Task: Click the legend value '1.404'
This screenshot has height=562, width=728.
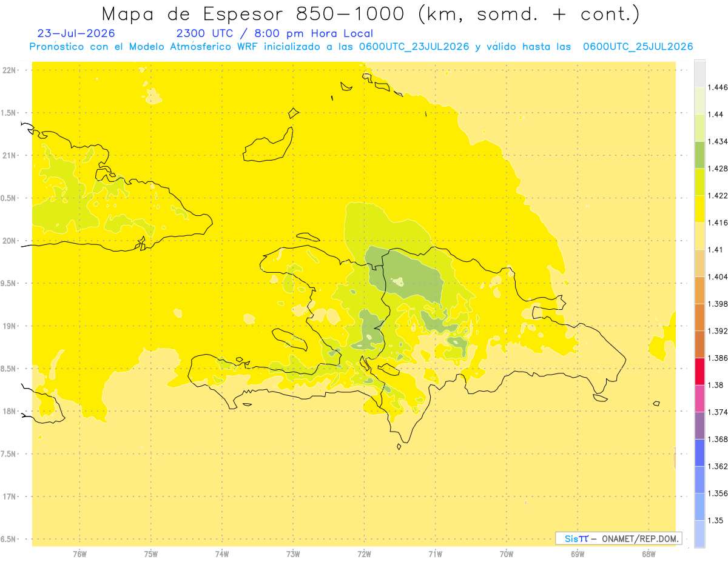Action: (x=718, y=277)
